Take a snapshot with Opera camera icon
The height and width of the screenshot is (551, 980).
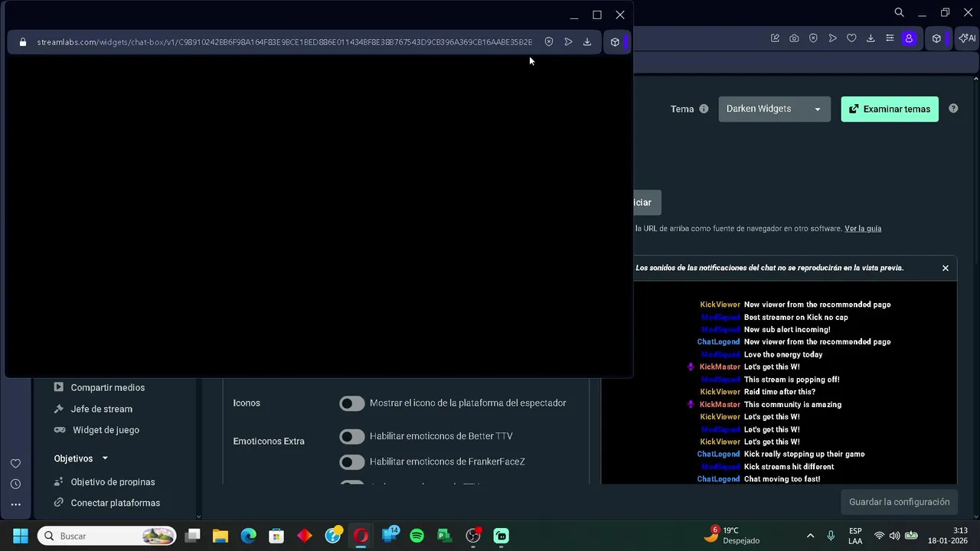[x=794, y=38]
